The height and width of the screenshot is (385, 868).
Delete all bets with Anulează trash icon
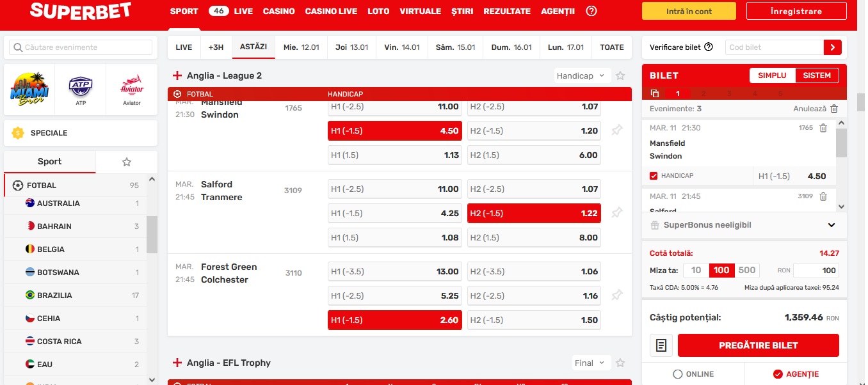pos(834,109)
